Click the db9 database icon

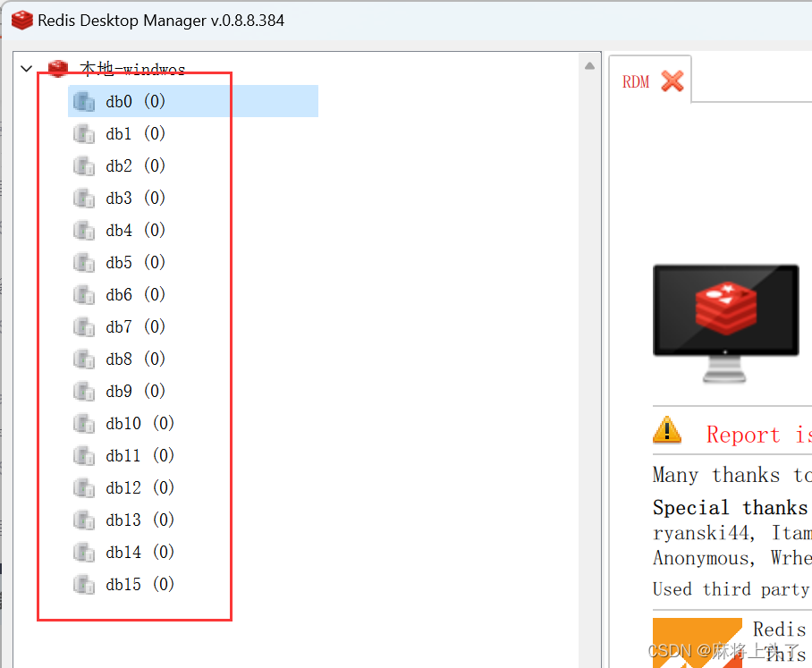[x=84, y=391]
